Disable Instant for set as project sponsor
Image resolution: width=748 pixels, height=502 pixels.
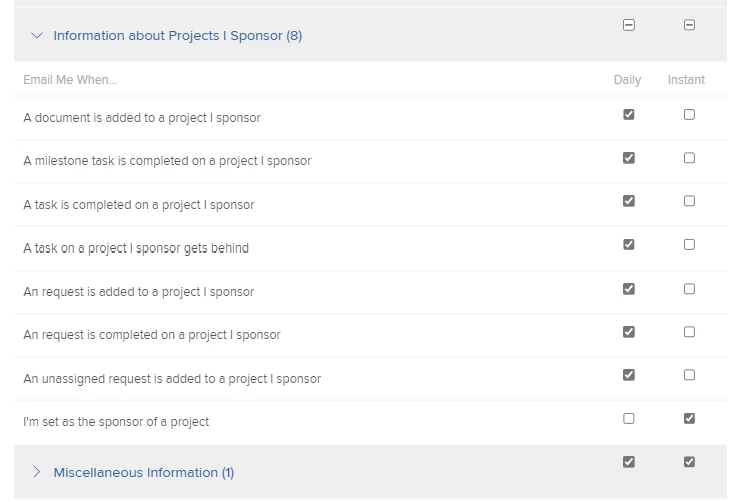[689, 419]
